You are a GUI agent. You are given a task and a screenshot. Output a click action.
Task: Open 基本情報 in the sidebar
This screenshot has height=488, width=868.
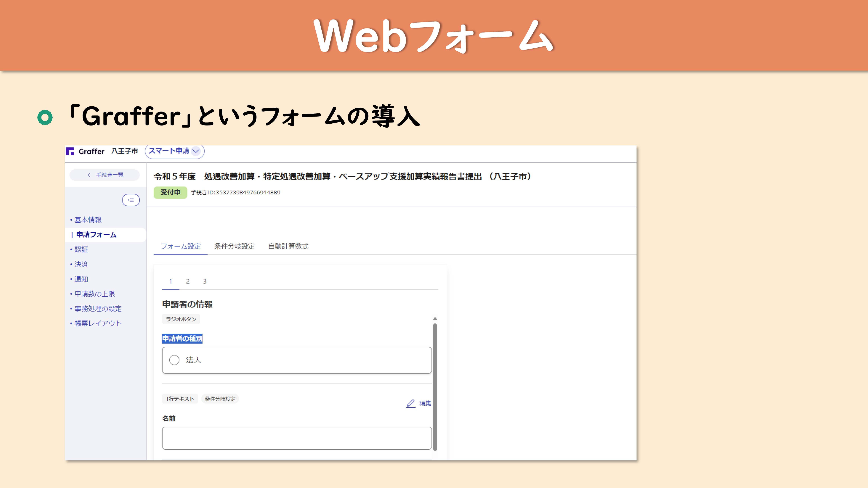tap(88, 220)
